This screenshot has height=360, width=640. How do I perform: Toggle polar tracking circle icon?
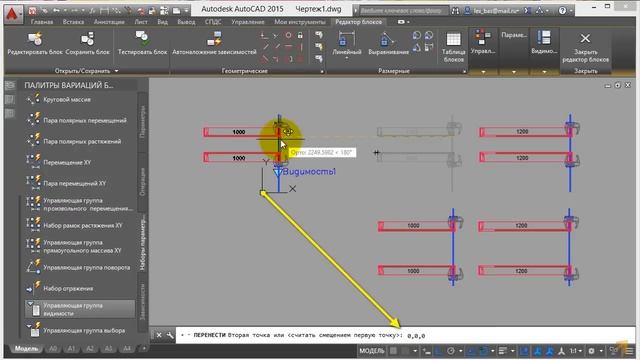tap(451, 351)
